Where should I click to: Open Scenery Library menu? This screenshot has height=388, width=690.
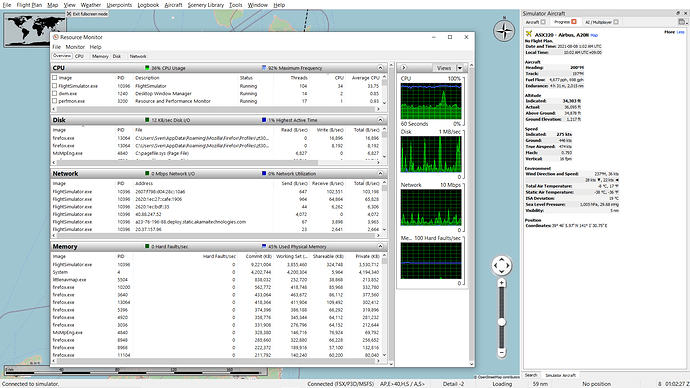click(206, 5)
